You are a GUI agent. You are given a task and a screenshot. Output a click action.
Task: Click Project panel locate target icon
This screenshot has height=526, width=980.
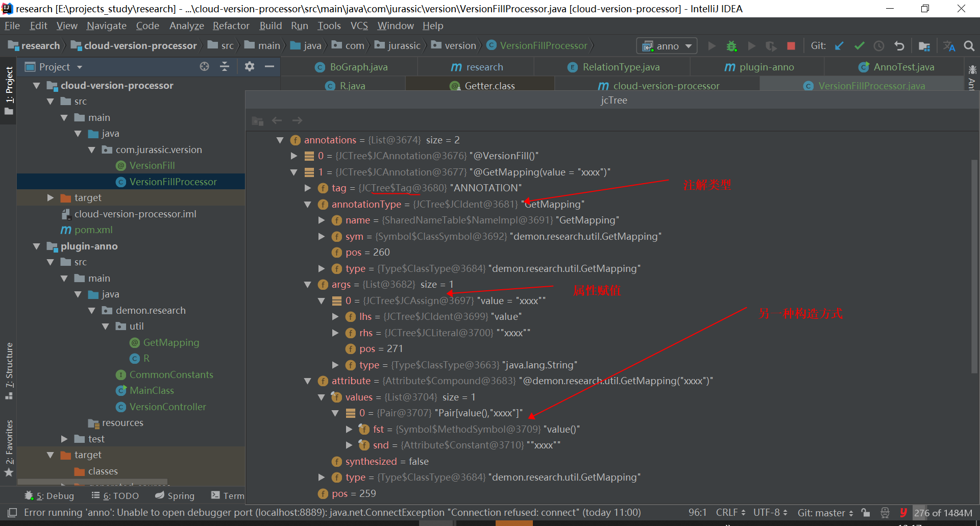click(x=204, y=66)
